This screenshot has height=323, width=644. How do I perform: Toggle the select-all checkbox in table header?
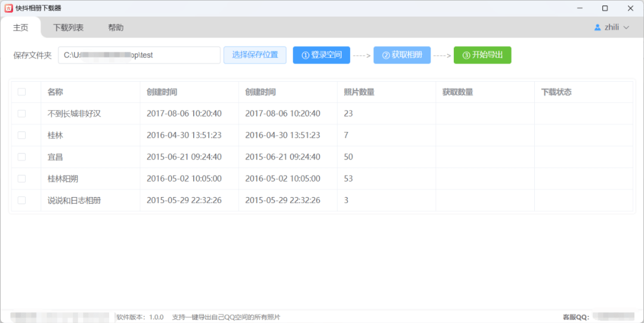click(22, 92)
